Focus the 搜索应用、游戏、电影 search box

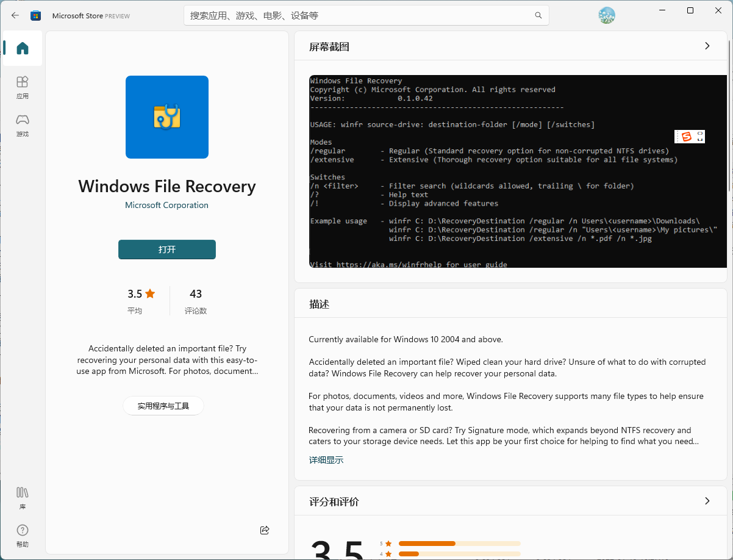(366, 15)
